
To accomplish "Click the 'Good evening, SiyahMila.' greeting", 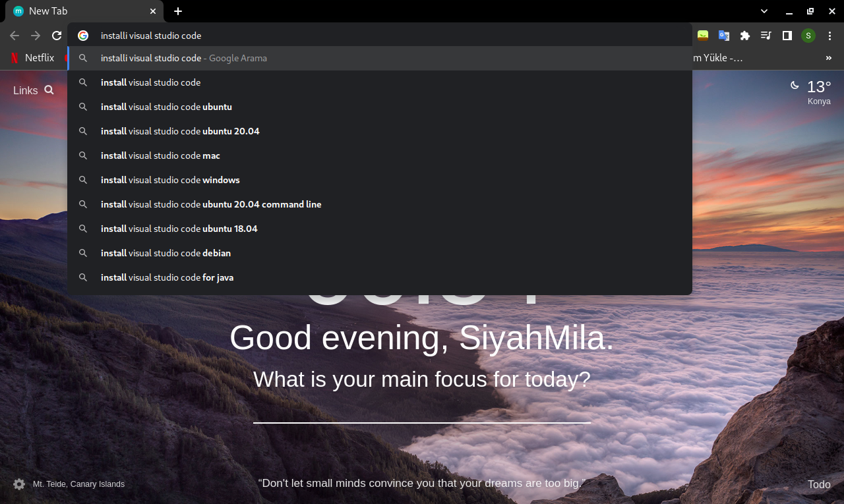I will tap(422, 337).
